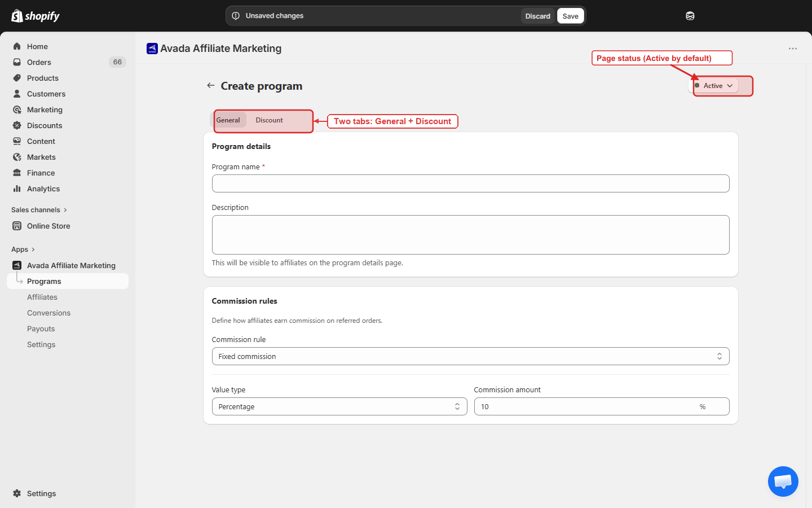Open the three-dot more actions menu
The image size is (812, 508).
[x=793, y=49]
